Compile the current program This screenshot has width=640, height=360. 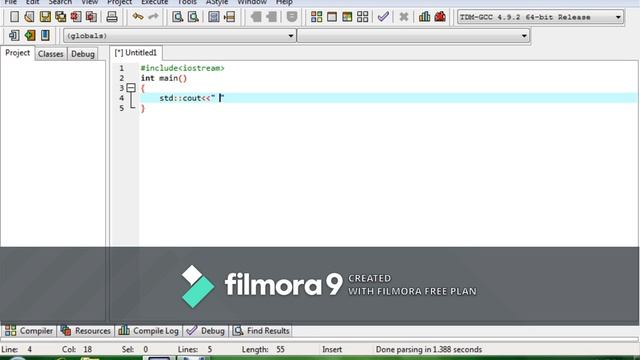coord(316,17)
